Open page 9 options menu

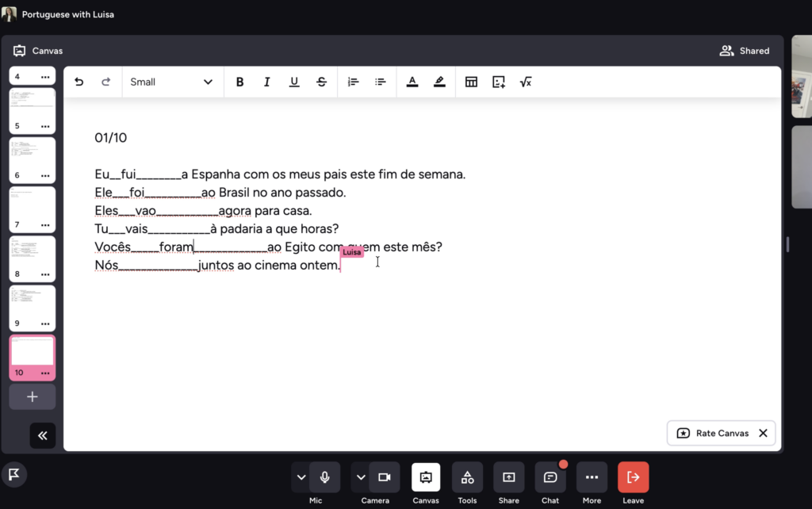point(45,323)
